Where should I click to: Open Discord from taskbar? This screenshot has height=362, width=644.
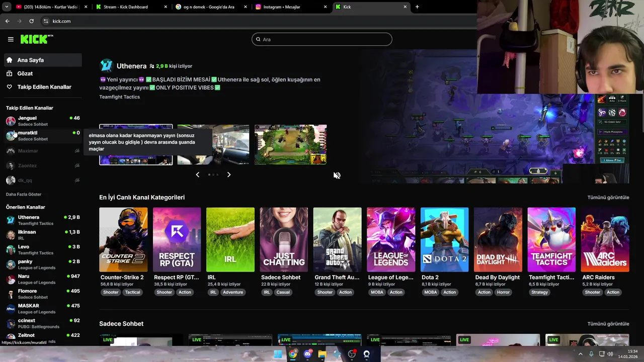click(x=307, y=354)
